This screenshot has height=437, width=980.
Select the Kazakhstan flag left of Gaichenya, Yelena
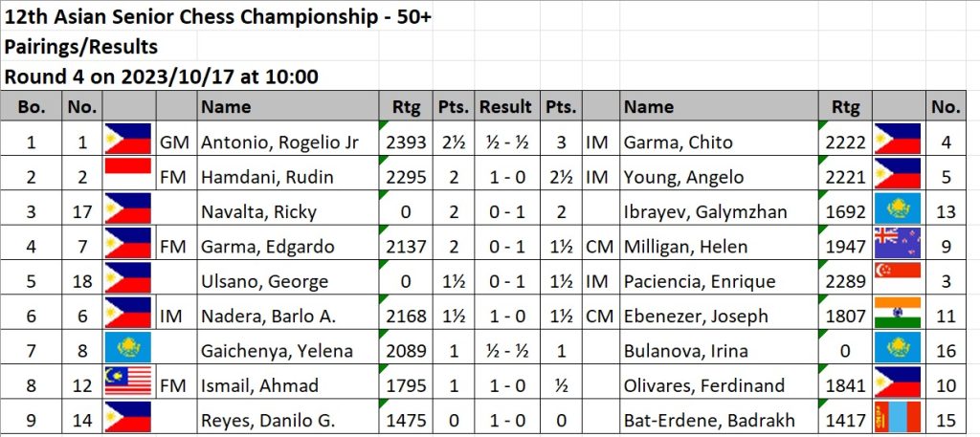click(128, 350)
